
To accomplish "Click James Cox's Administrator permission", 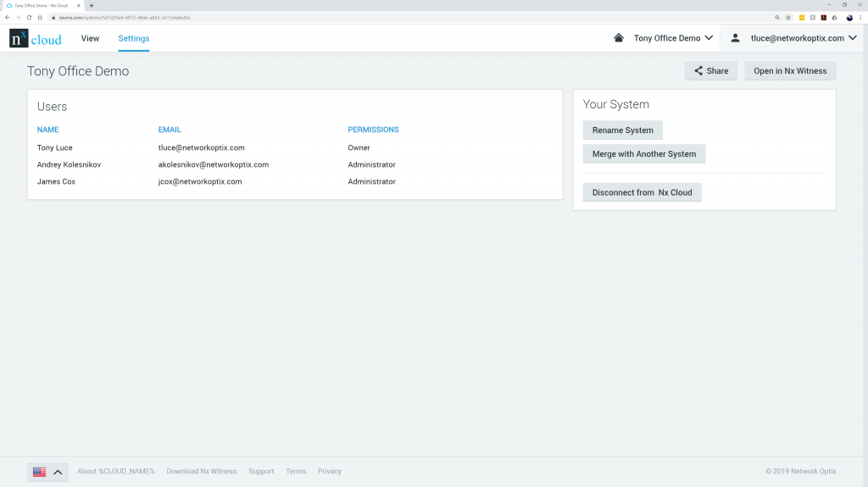I will coord(371,181).
